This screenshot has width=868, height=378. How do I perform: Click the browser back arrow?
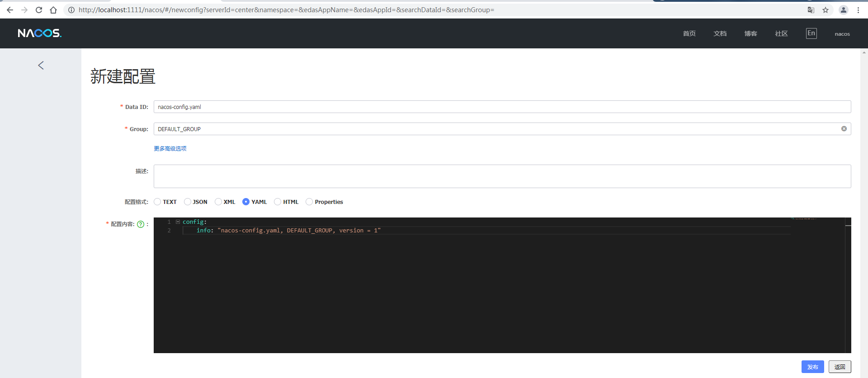click(9, 10)
